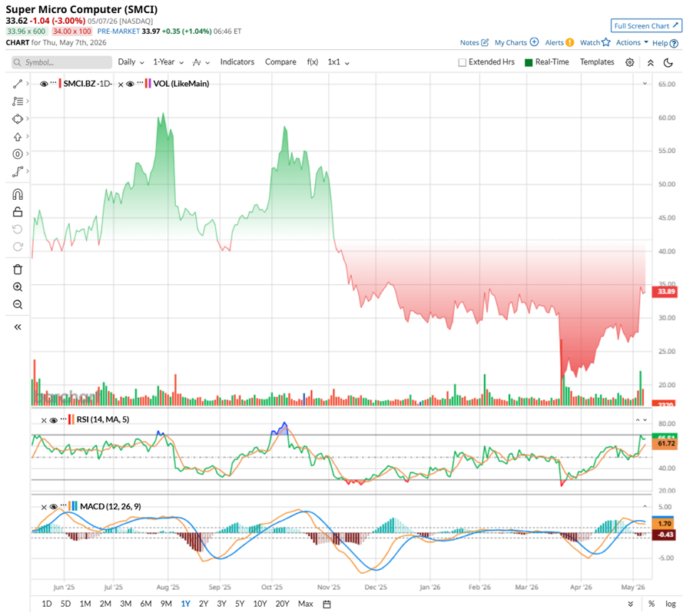Zoom in on the chart

click(17, 287)
